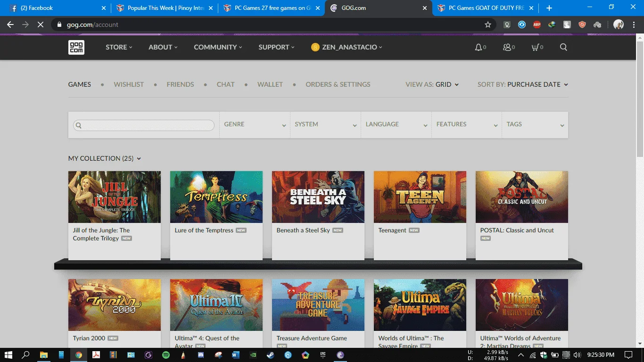Open Microsoft Word from the taskbar
Image resolution: width=644 pixels, height=362 pixels.
(236, 355)
